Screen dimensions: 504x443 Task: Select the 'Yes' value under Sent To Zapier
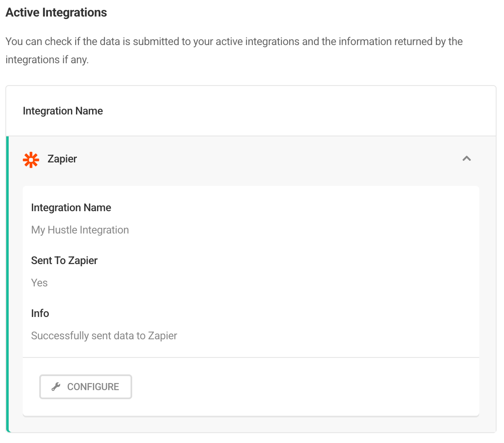point(40,283)
